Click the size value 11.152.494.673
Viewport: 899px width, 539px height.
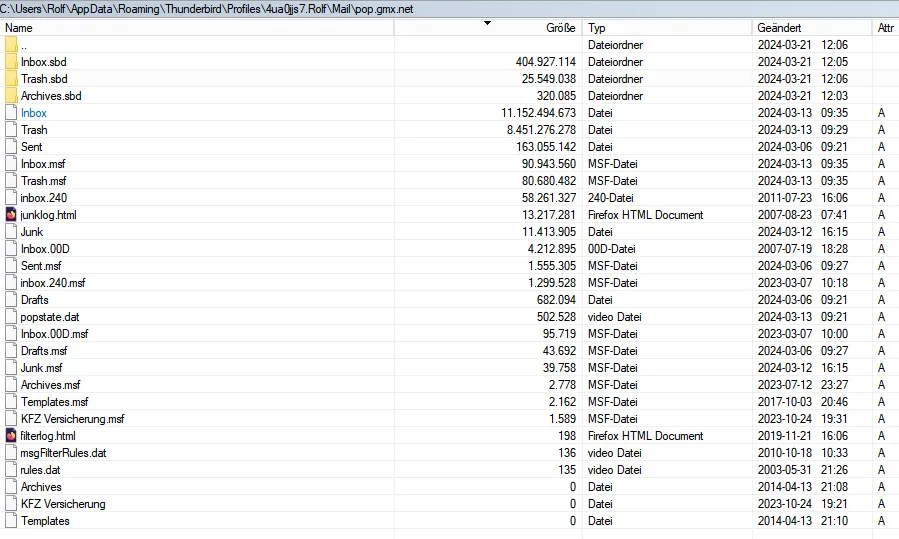click(538, 113)
